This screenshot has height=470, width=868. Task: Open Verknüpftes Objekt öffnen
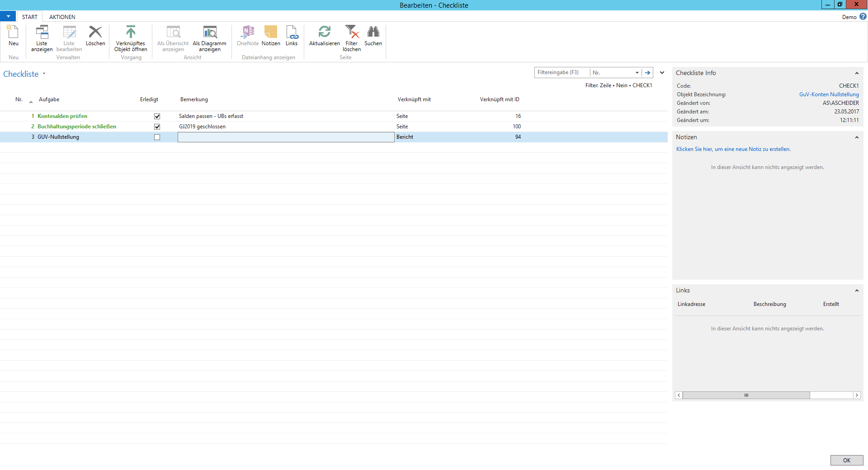(131, 33)
